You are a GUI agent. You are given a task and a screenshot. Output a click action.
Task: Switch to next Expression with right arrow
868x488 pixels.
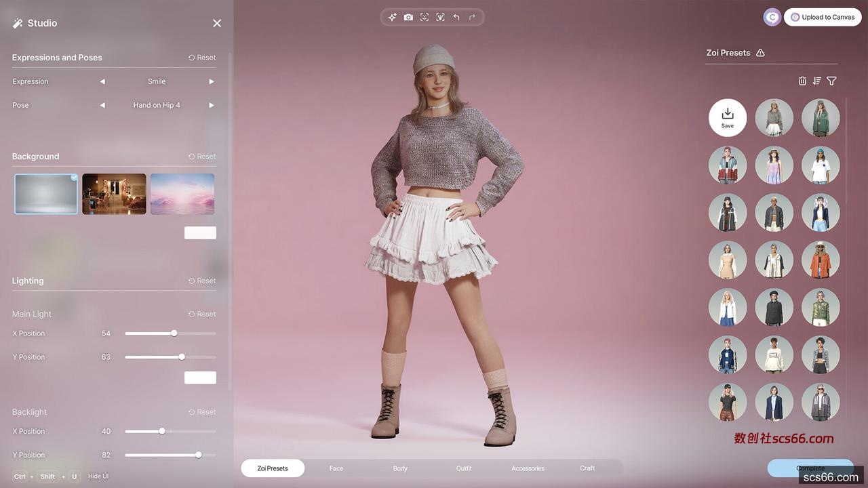point(212,81)
